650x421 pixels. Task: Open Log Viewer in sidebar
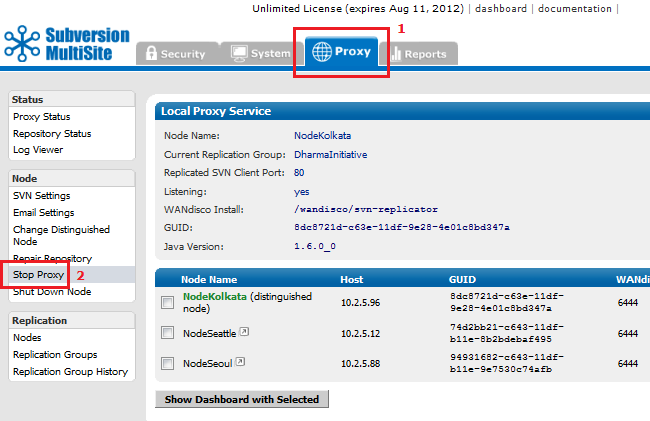38,150
